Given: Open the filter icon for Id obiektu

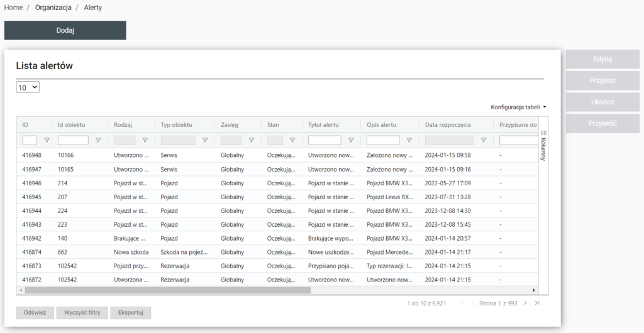Looking at the screenshot, I should (x=98, y=141).
